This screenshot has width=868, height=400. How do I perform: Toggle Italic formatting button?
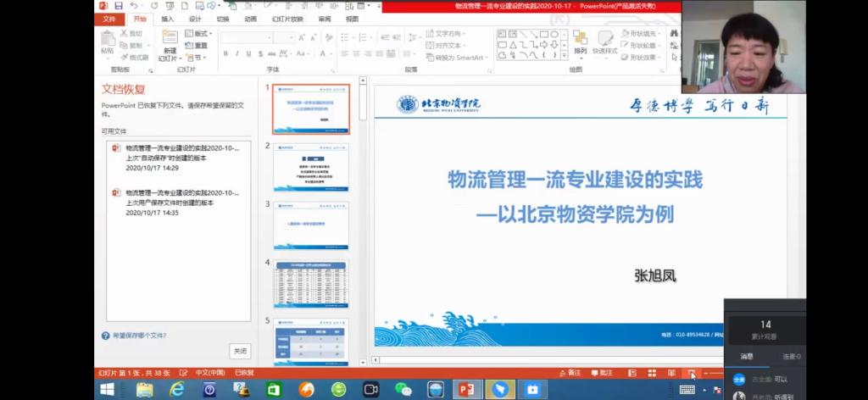236,53
